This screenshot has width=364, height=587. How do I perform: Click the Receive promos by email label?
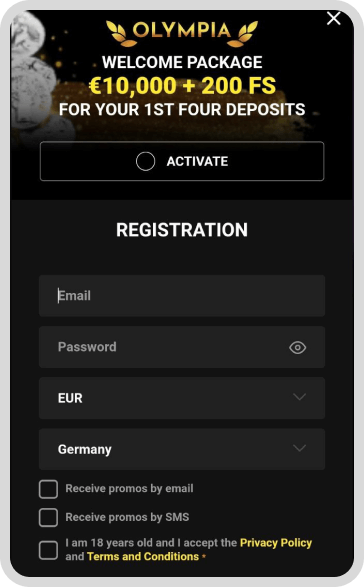pos(130,489)
